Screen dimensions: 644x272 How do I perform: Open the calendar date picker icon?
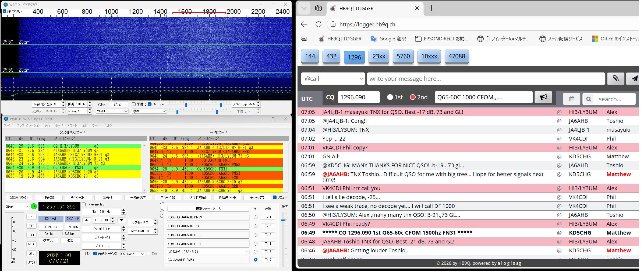571,99
